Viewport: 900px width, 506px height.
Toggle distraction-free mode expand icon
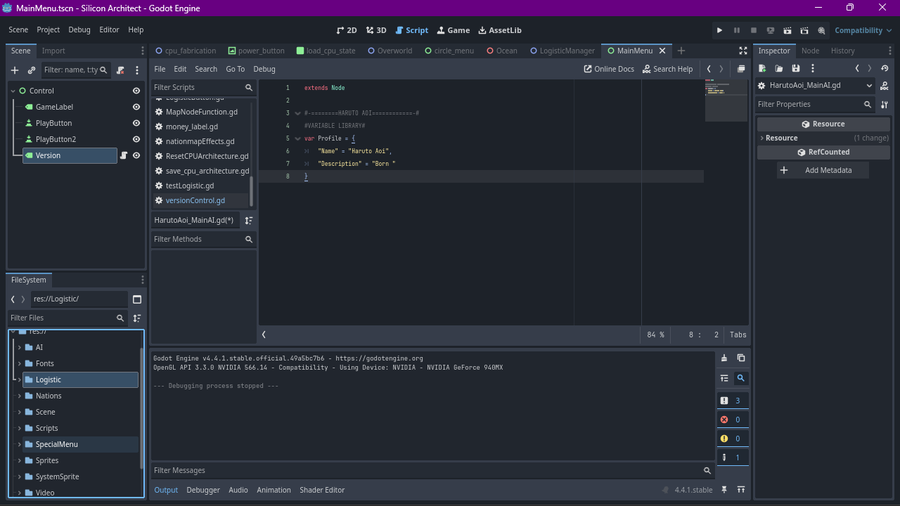(743, 51)
